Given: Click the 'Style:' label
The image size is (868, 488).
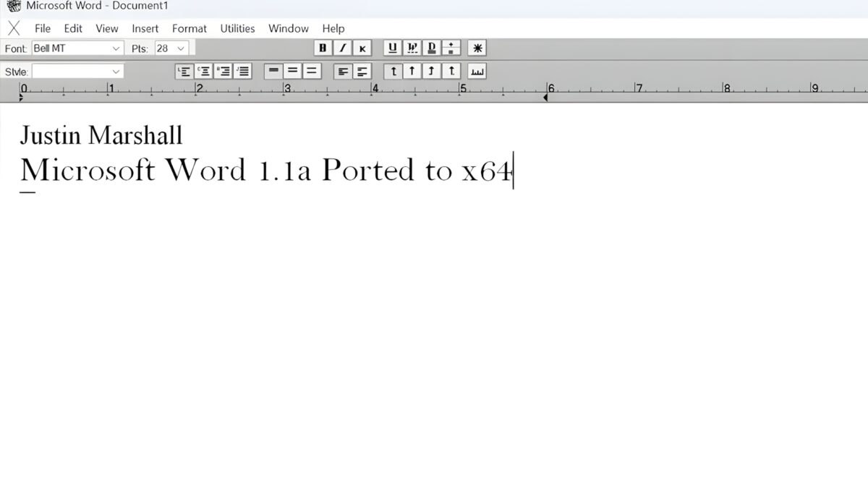Looking at the screenshot, I should (x=17, y=72).
